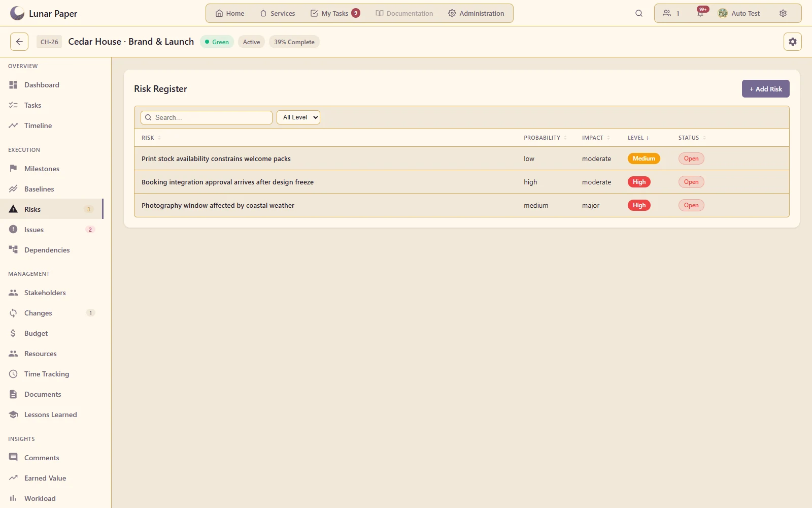This screenshot has width=812, height=508.
Task: Open notifications bell with 99+ badge
Action: click(x=700, y=13)
